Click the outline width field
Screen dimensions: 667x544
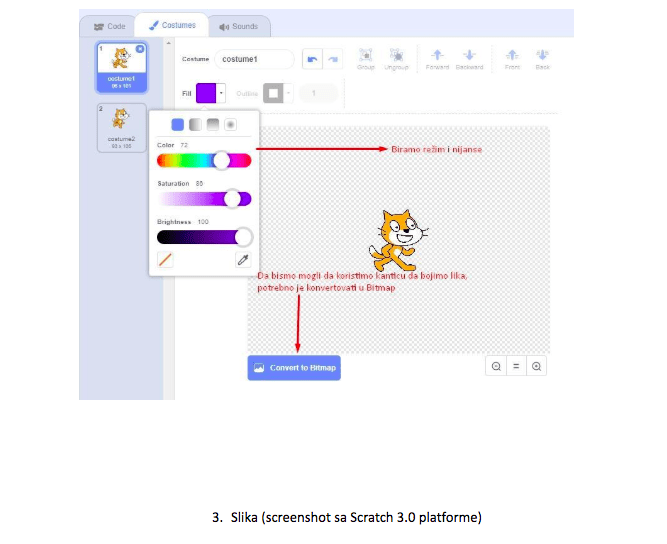click(x=318, y=93)
